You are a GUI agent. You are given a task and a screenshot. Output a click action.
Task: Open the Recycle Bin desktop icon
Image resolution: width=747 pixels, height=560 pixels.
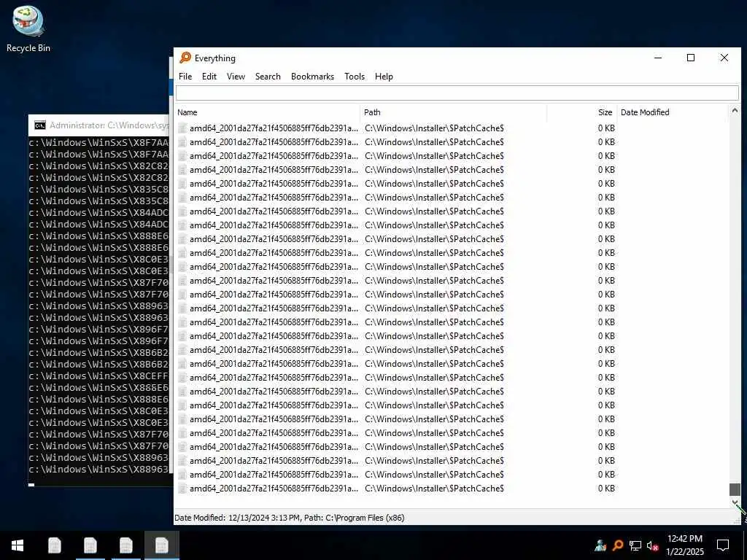tap(28, 28)
